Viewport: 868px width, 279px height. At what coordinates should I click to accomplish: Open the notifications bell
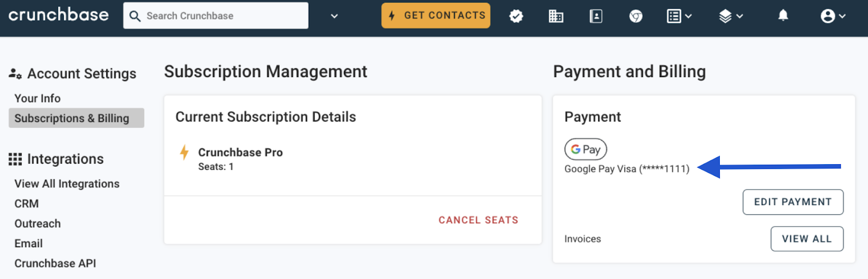pyautogui.click(x=783, y=16)
